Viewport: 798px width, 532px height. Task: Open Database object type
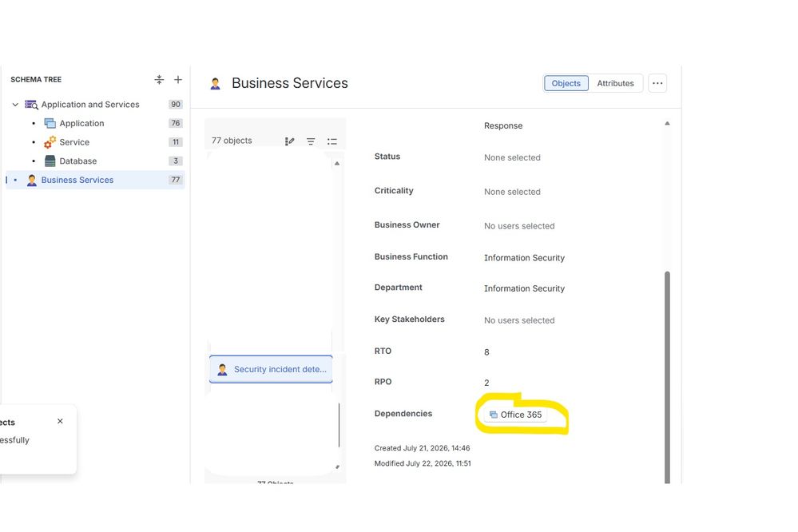[77, 161]
